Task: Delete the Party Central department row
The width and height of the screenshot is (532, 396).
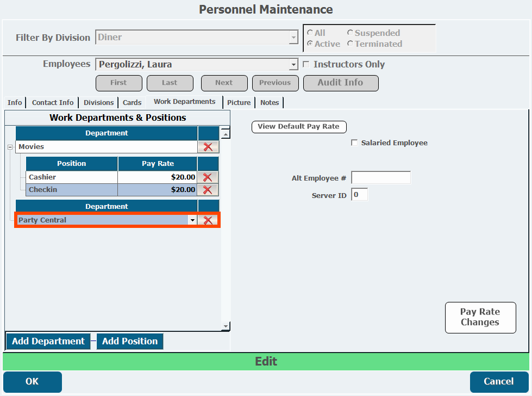Action: pos(208,220)
